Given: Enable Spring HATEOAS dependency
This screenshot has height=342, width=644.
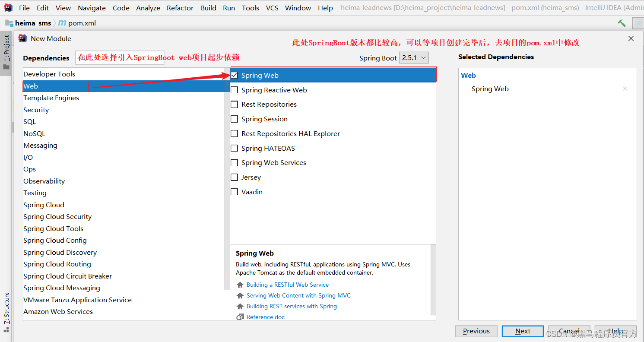Looking at the screenshot, I should [235, 148].
